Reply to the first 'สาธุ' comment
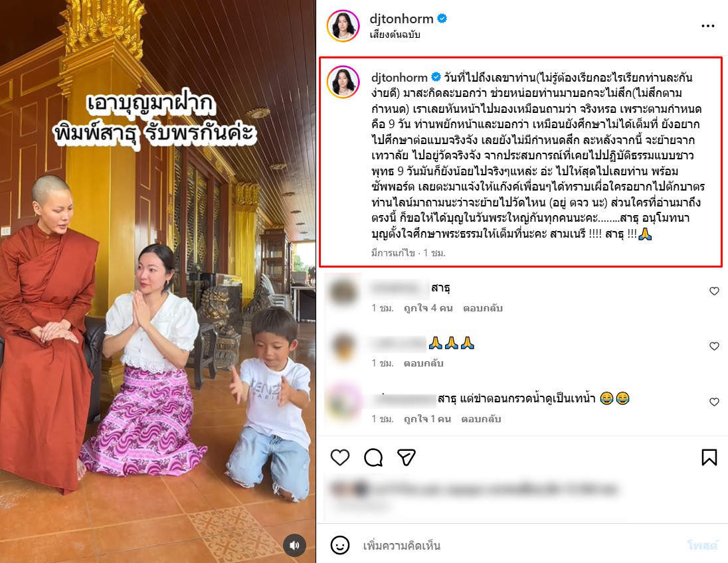 482,307
